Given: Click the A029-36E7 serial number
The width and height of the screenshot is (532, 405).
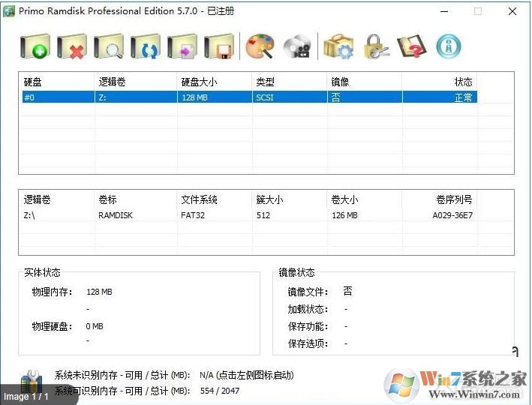Looking at the screenshot, I should pyautogui.click(x=452, y=215).
